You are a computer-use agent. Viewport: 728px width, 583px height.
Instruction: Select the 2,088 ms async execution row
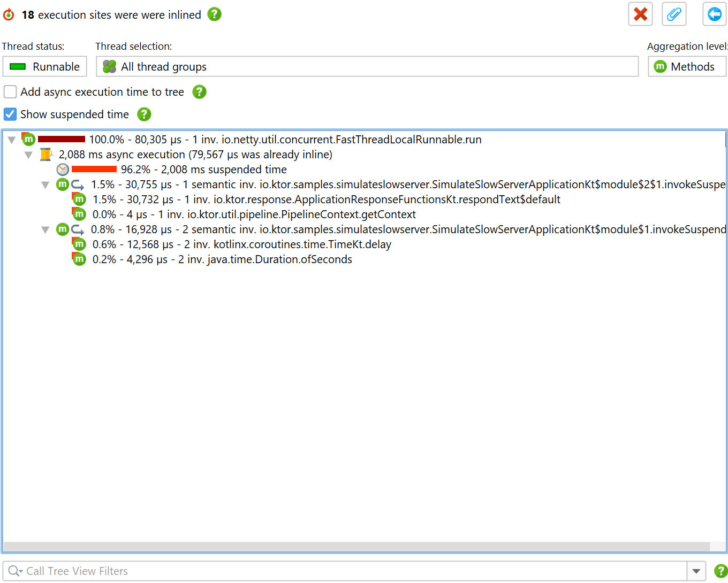[x=195, y=155]
